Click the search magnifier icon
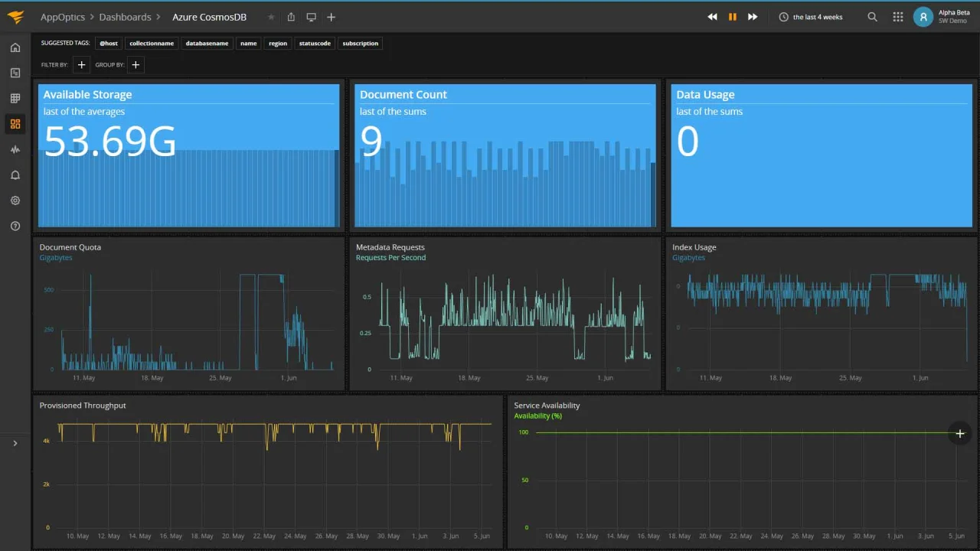The image size is (980, 551). tap(873, 17)
